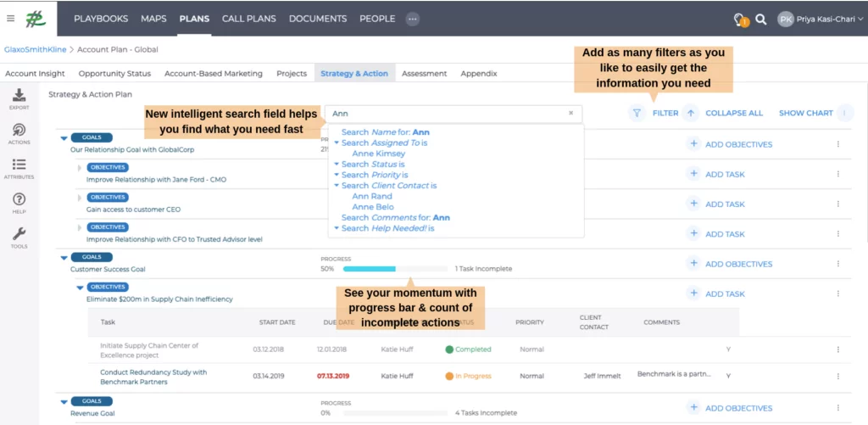
Task: Click plus icon for Revenue Goal objectives
Action: click(693, 408)
